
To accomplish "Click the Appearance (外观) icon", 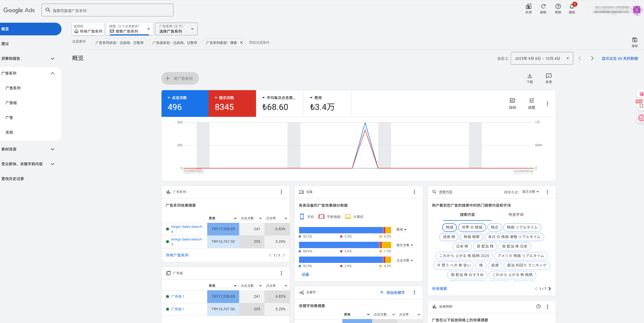I will click(x=528, y=7).
